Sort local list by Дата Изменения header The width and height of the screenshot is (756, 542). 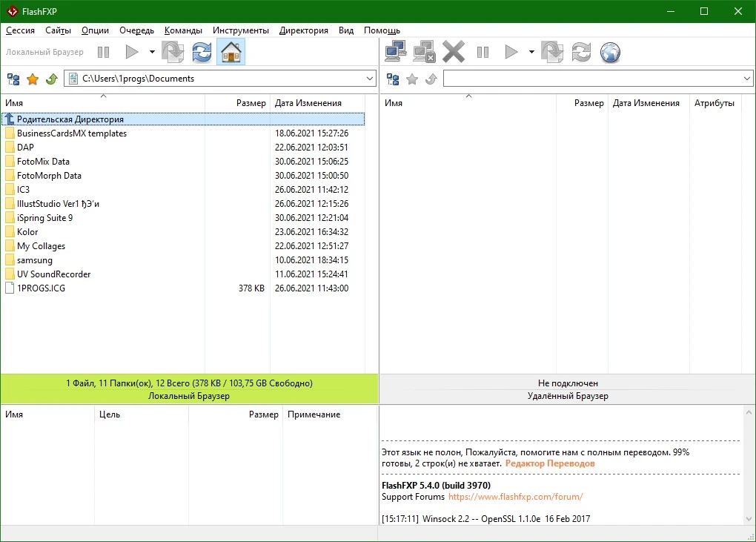tap(318, 103)
